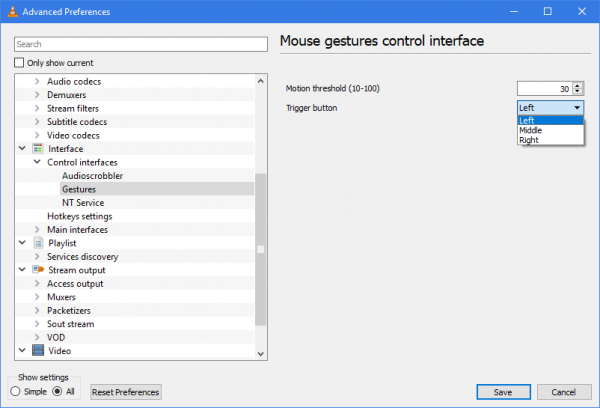Select Access output tree item
Image resolution: width=600 pixels, height=408 pixels.
point(75,284)
